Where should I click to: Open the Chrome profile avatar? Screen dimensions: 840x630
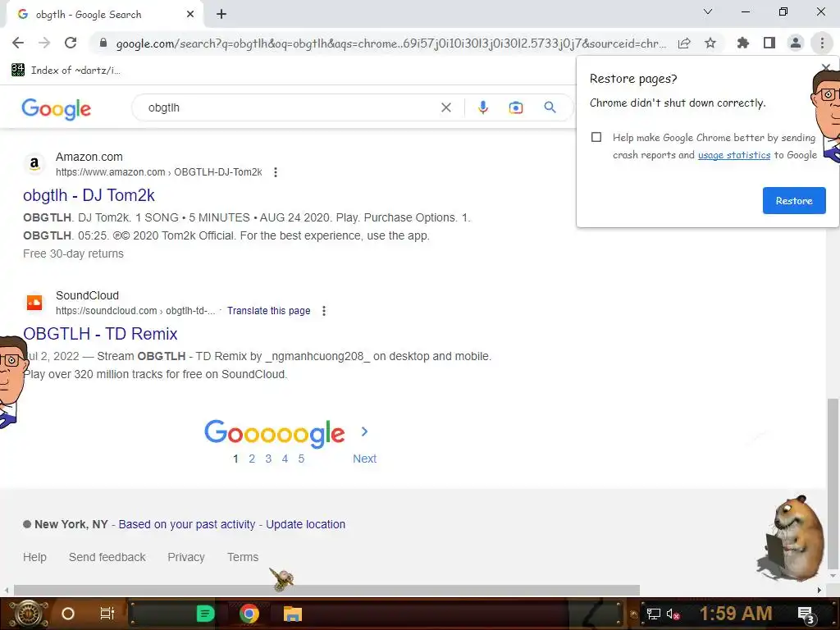click(796, 43)
